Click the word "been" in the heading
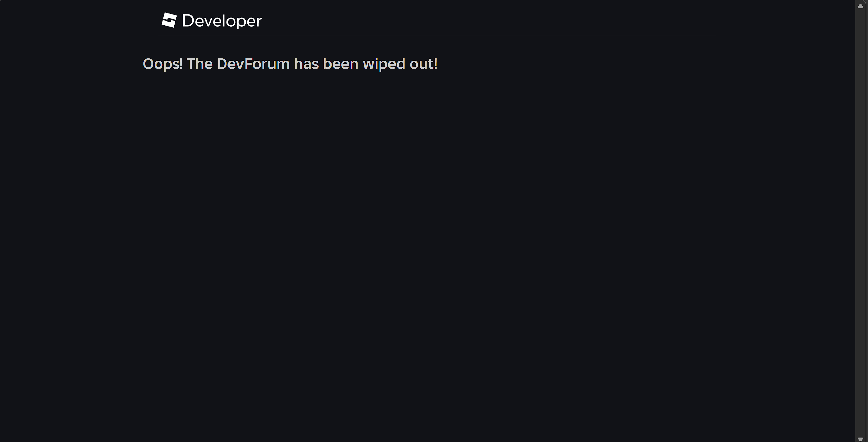Viewport: 868px width, 442px height. pos(340,64)
